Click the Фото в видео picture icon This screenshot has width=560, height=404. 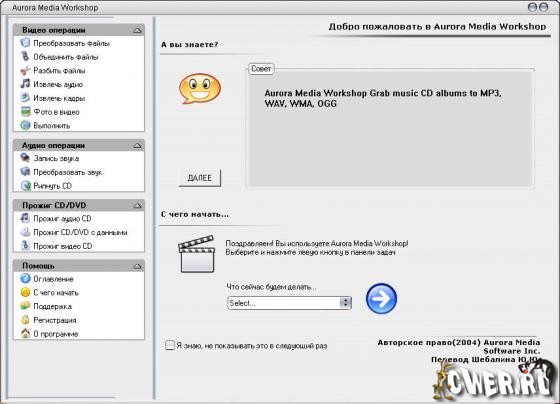(x=25, y=111)
